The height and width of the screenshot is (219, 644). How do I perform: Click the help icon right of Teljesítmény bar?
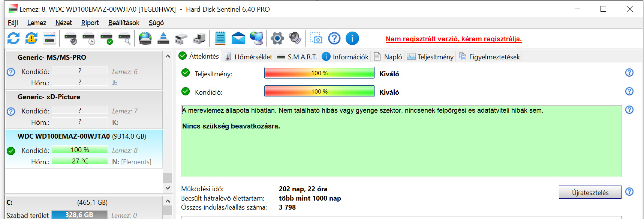pos(629,72)
